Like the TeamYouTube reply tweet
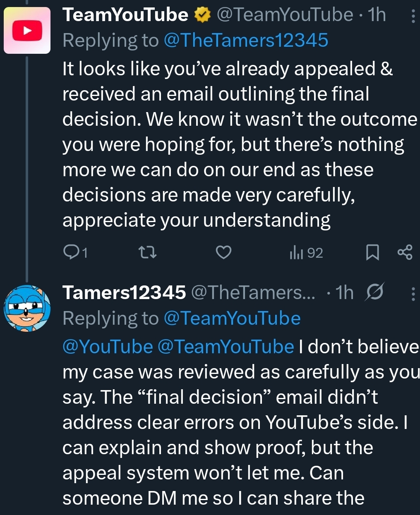Viewport: 420px width, 515px height. click(223, 252)
